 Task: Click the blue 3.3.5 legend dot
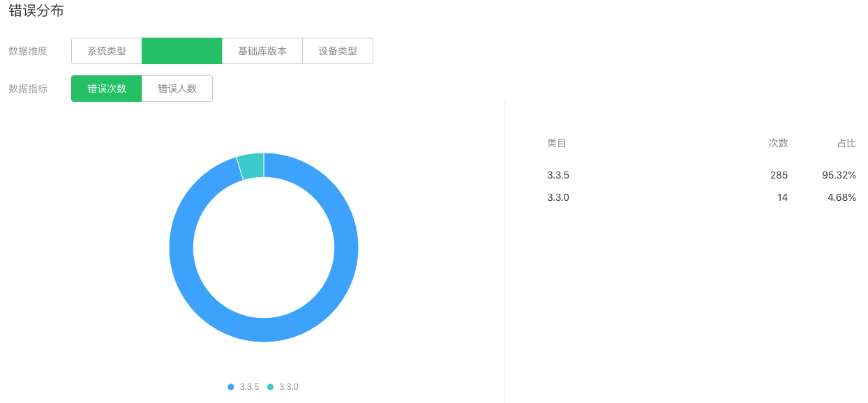click(231, 387)
